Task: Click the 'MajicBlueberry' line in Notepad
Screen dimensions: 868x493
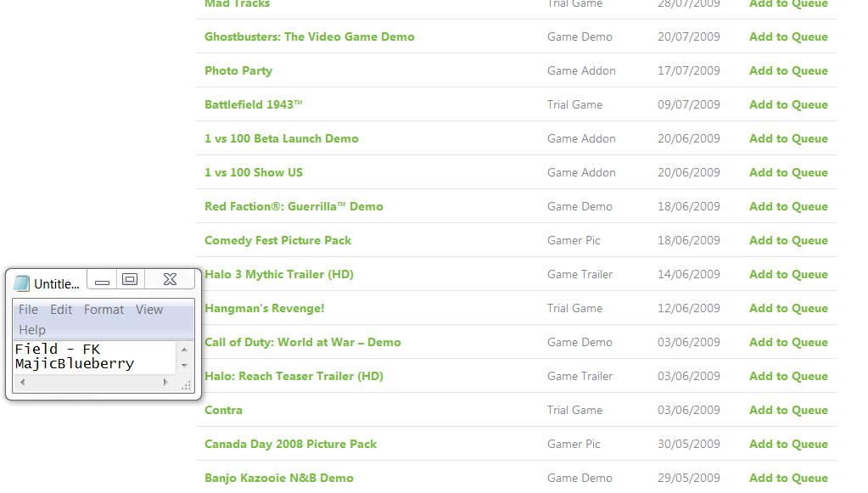Action: coord(75,364)
